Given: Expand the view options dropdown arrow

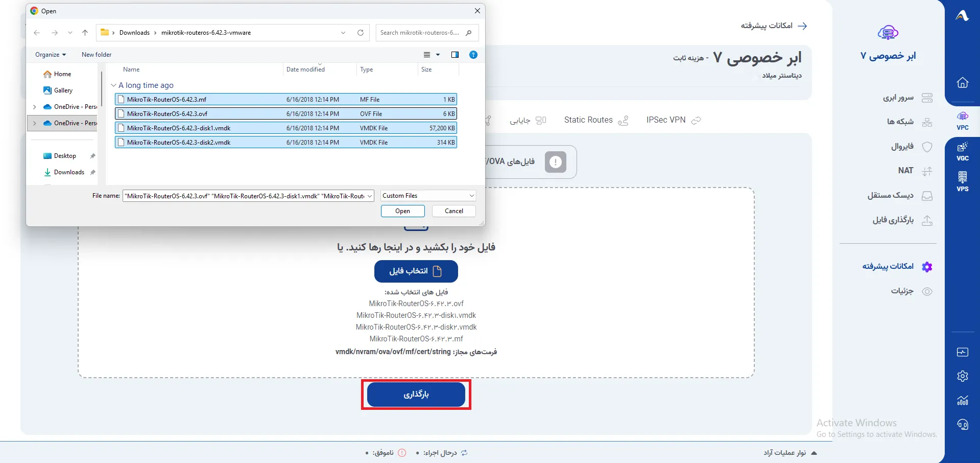Looking at the screenshot, I should coord(438,55).
